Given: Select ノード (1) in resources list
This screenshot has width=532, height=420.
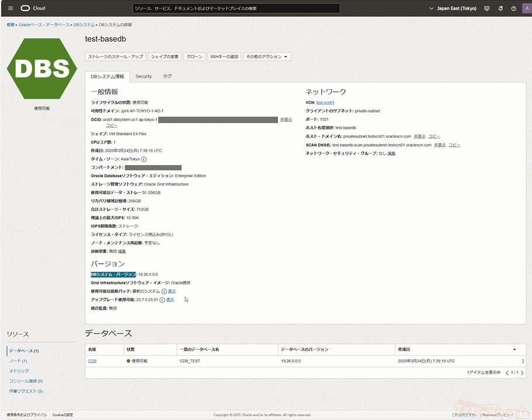Looking at the screenshot, I should [18, 361].
